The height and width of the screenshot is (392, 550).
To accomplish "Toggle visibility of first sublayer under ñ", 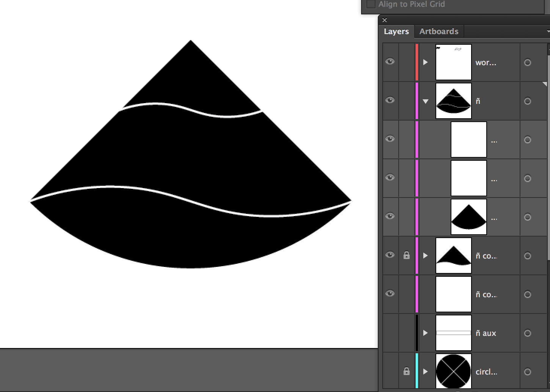I will point(390,139).
